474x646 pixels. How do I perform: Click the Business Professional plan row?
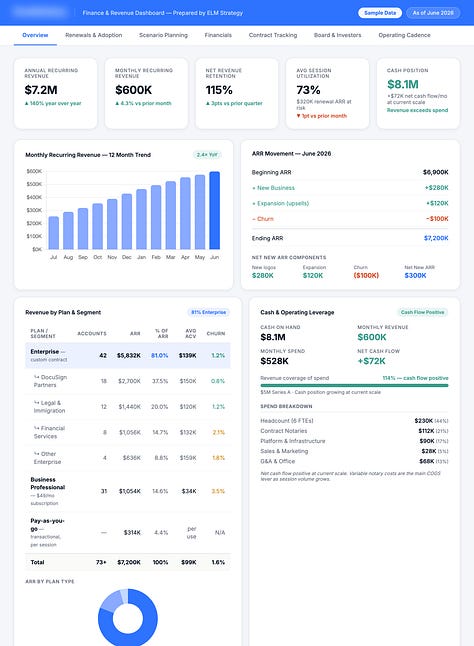128,491
